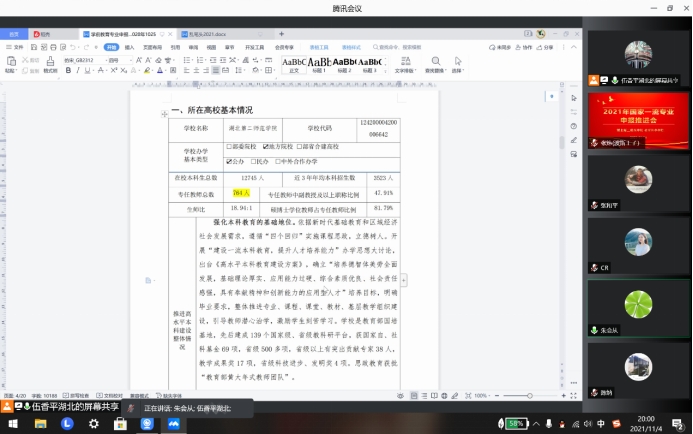The image size is (693, 434).
Task: Check the 部委院校 checkbox
Action: (x=230, y=146)
